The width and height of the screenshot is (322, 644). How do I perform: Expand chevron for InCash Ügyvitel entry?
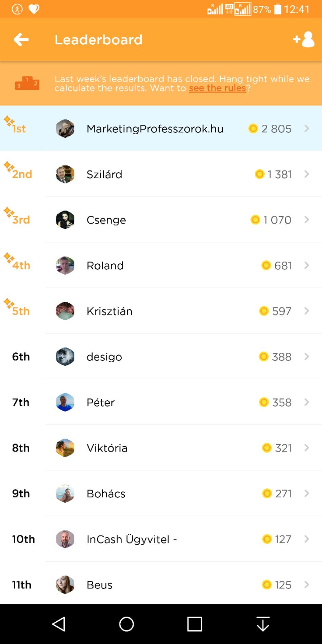click(307, 539)
